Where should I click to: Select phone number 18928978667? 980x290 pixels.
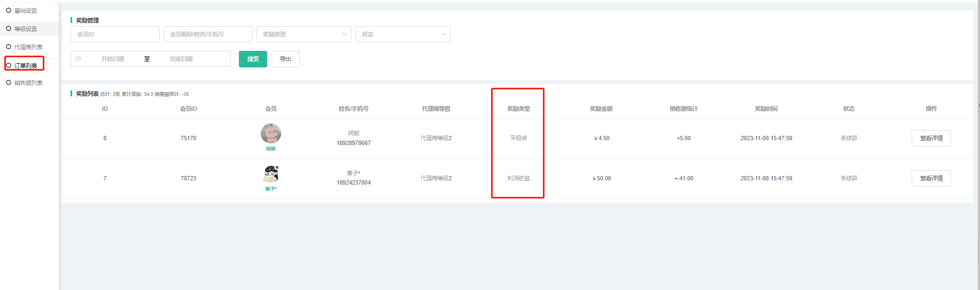tap(354, 143)
